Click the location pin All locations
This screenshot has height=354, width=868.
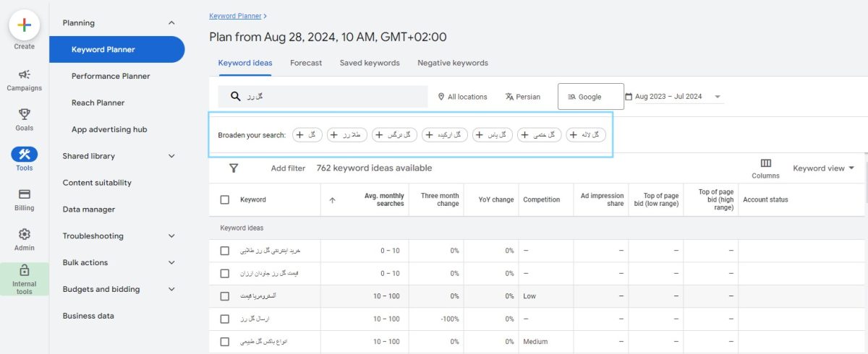point(463,97)
